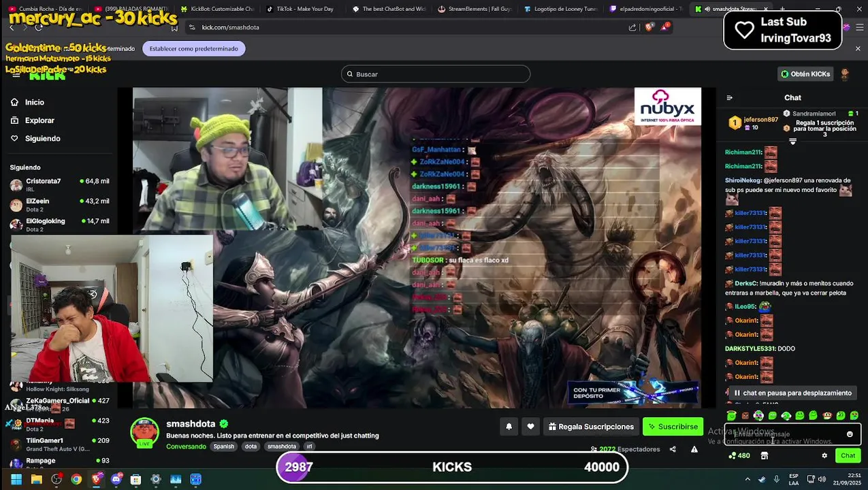Viewport: 868px width, 490px height.
Task: Select the smashdota stream tag
Action: tap(282, 446)
